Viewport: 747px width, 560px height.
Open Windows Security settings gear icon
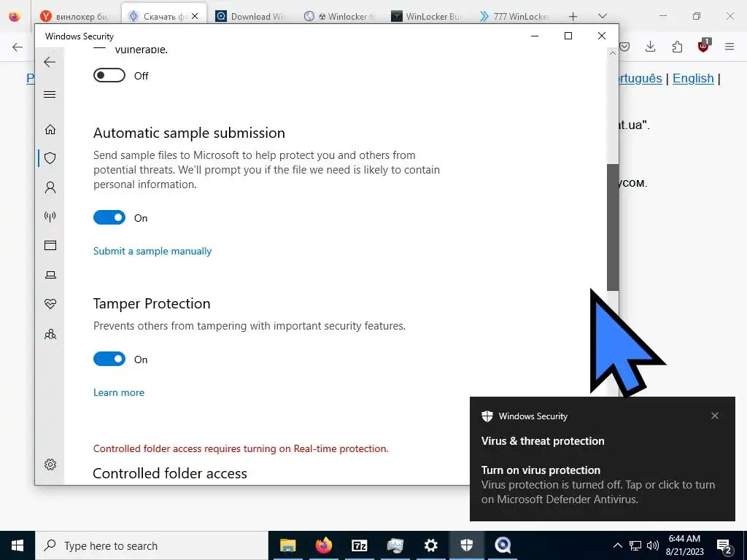[x=50, y=464]
